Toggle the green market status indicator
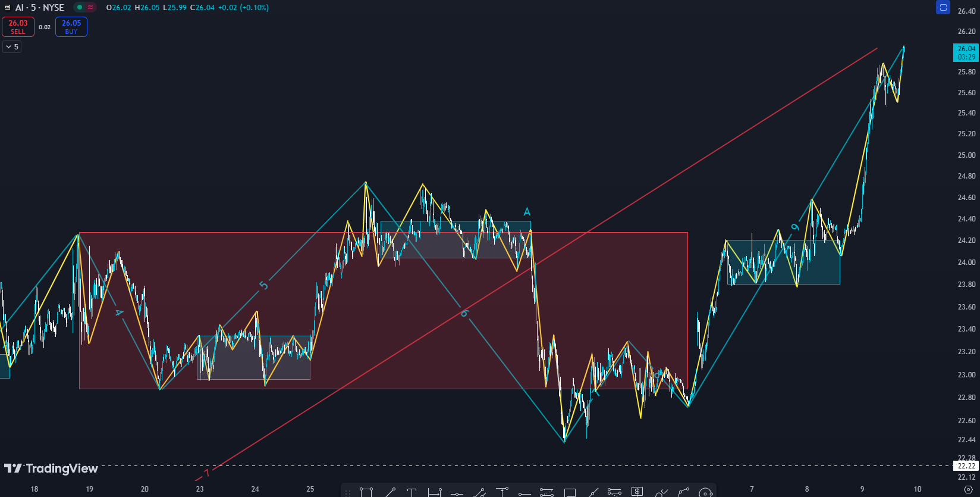The height and width of the screenshot is (497, 980). tap(79, 8)
